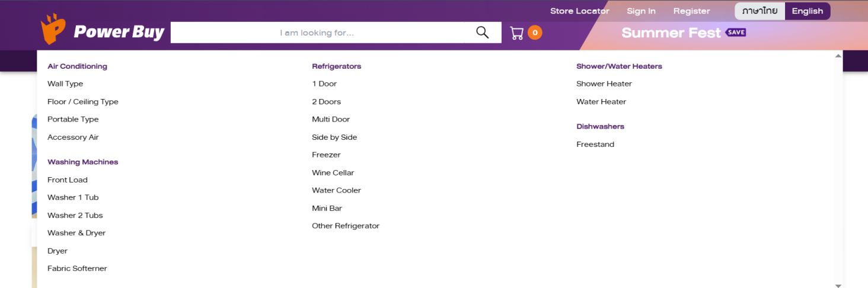Open the shopping cart icon
Viewport: 868px width, 288px height.
(x=516, y=33)
